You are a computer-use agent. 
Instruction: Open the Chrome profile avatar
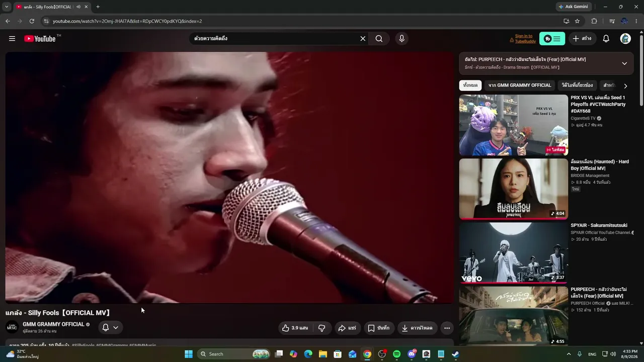624,21
